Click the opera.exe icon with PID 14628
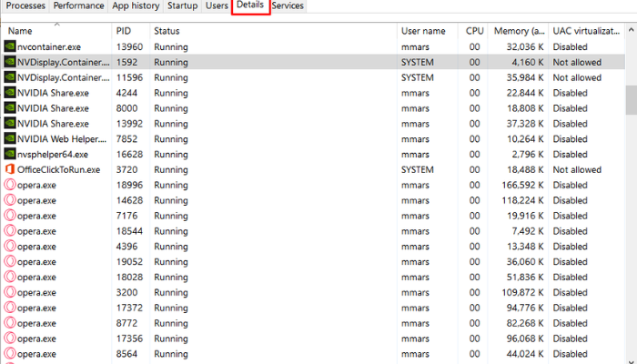637x364 pixels. (10, 200)
